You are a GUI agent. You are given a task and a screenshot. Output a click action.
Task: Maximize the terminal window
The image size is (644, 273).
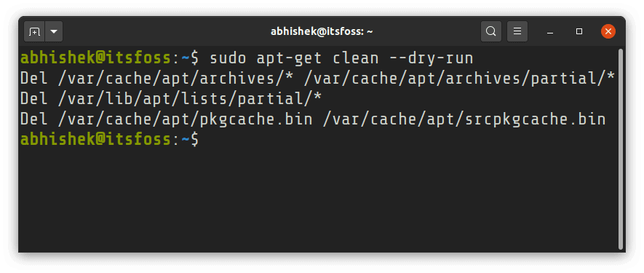(579, 31)
